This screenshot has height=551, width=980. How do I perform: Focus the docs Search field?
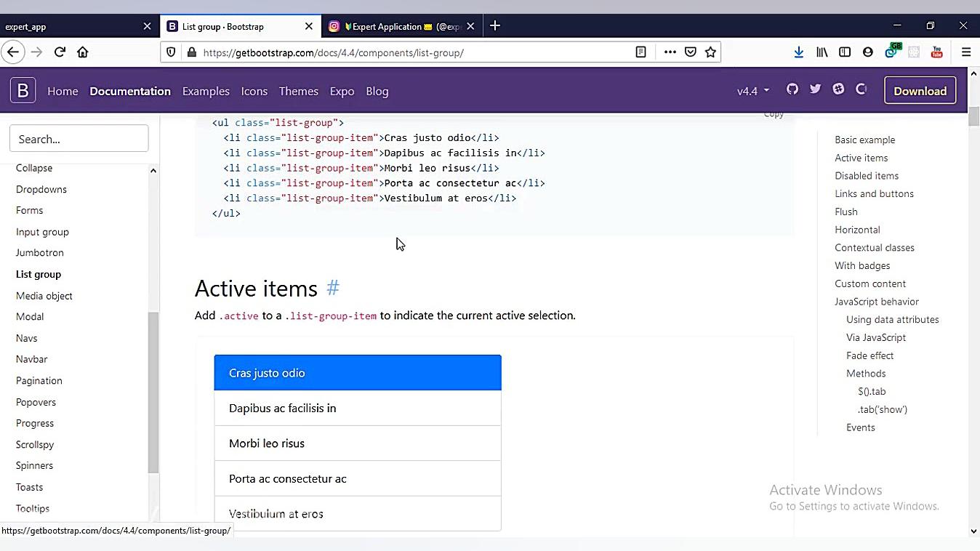79,139
